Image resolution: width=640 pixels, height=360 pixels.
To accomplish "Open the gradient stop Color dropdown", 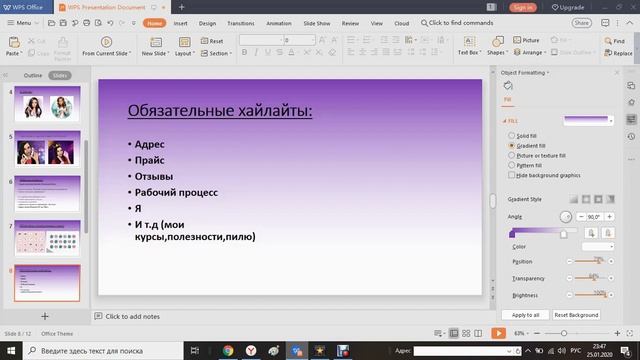I will coord(598,247).
